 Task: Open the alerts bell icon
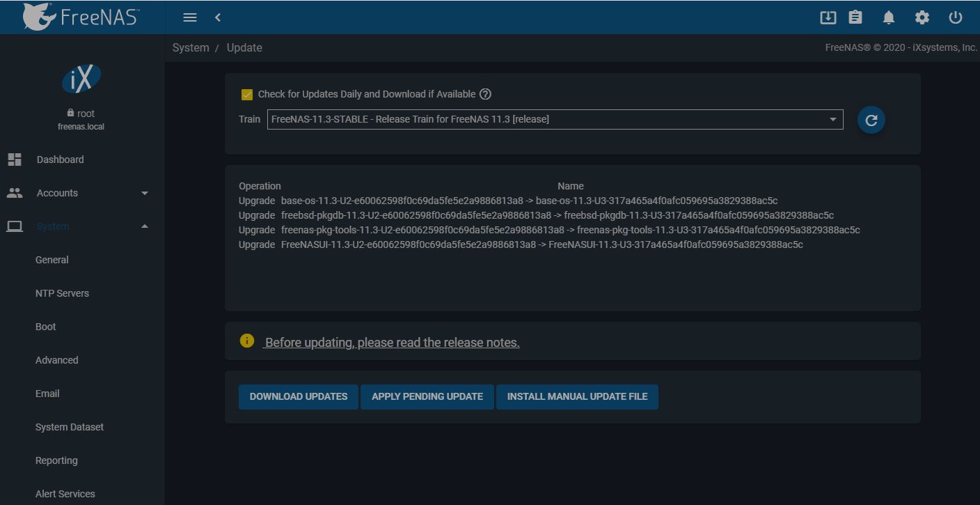tap(889, 17)
